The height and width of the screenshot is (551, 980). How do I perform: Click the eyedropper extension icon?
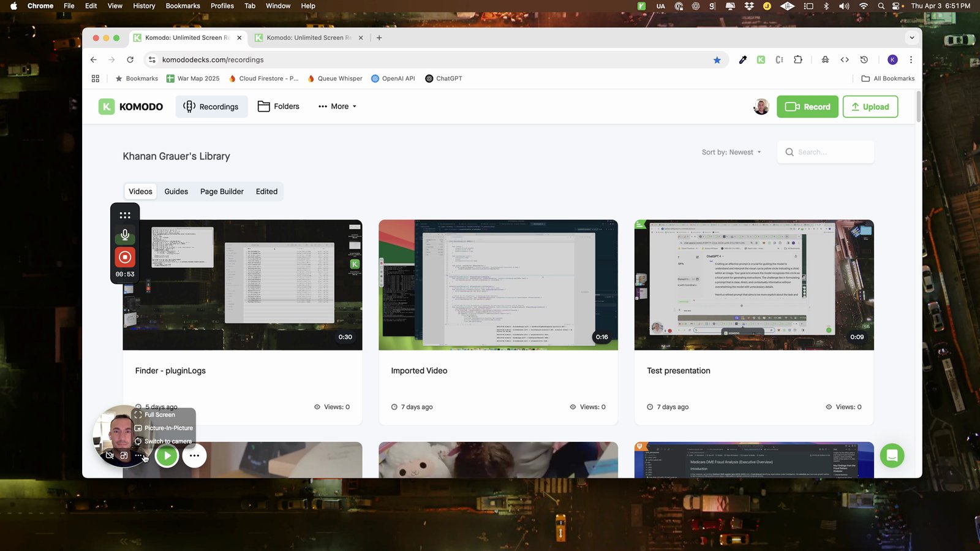742,59
